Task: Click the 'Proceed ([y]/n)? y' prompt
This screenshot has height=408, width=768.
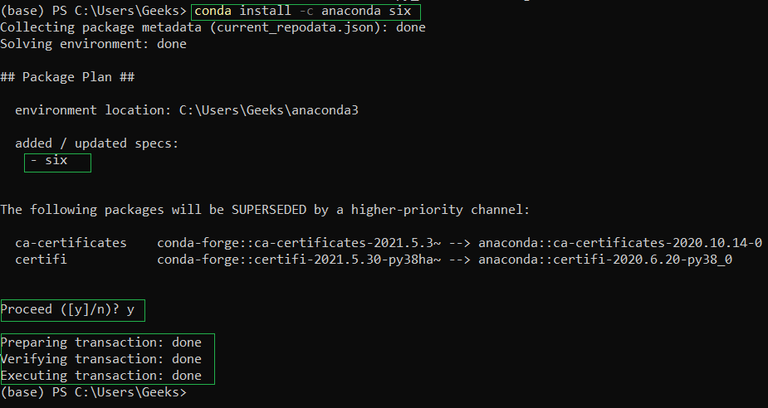Action: click(x=68, y=310)
